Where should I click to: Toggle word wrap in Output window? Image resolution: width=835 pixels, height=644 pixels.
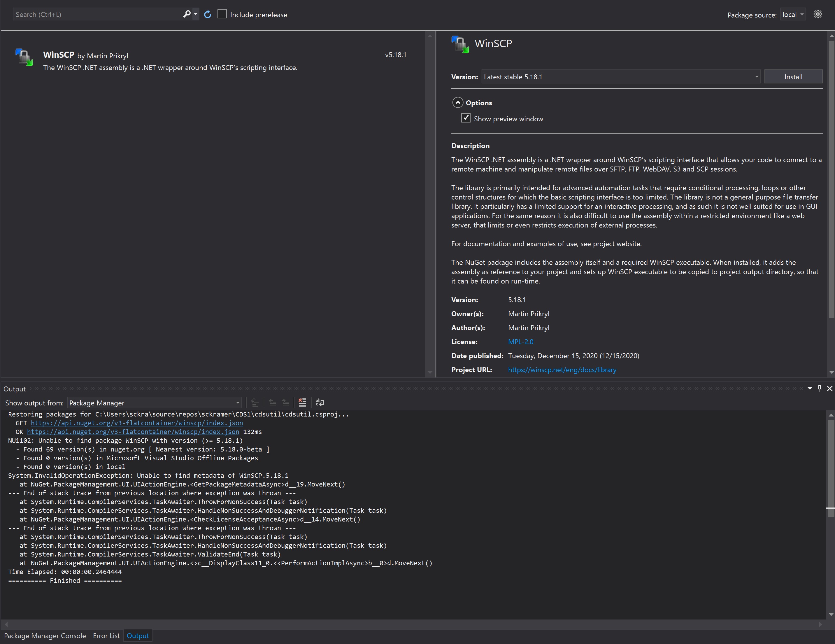320,402
